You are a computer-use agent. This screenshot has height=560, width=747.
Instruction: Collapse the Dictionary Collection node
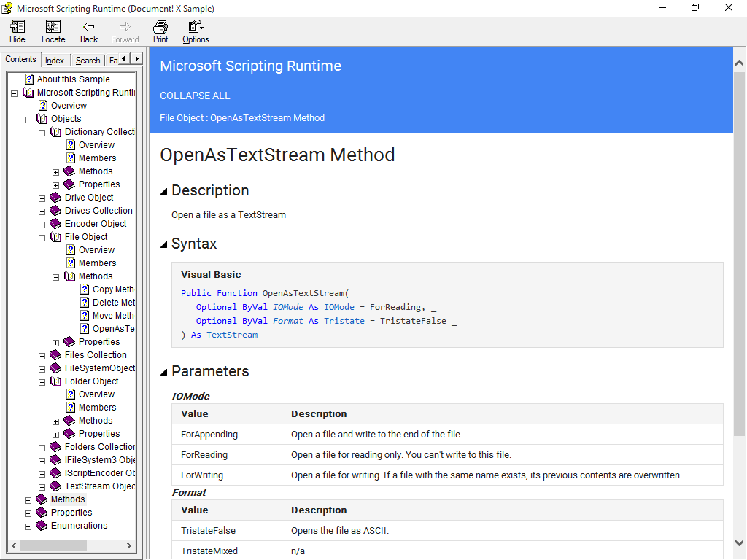click(x=42, y=133)
